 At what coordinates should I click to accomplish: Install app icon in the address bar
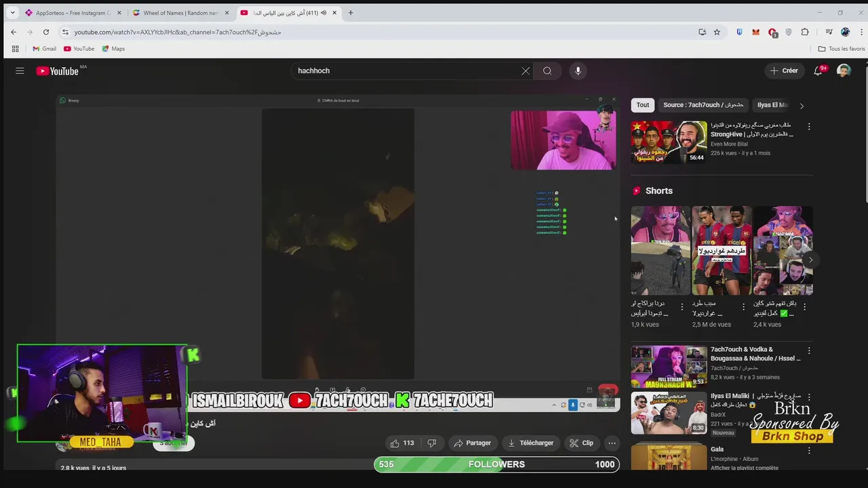[x=703, y=32]
